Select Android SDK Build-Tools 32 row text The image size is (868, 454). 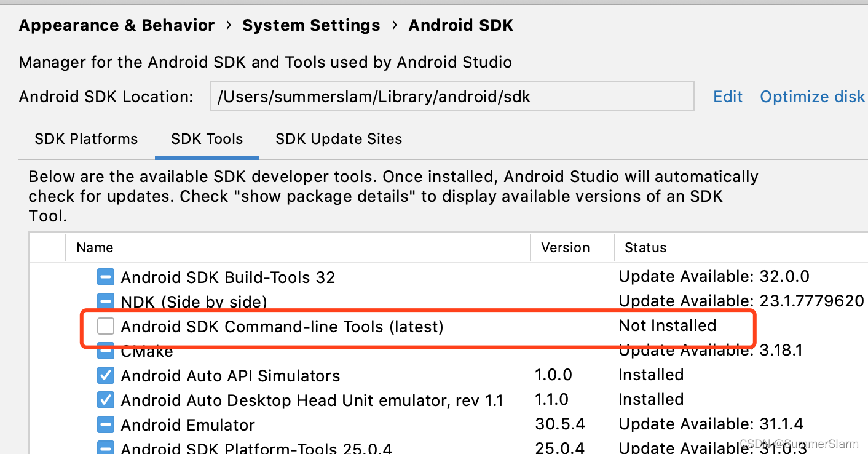tap(228, 277)
